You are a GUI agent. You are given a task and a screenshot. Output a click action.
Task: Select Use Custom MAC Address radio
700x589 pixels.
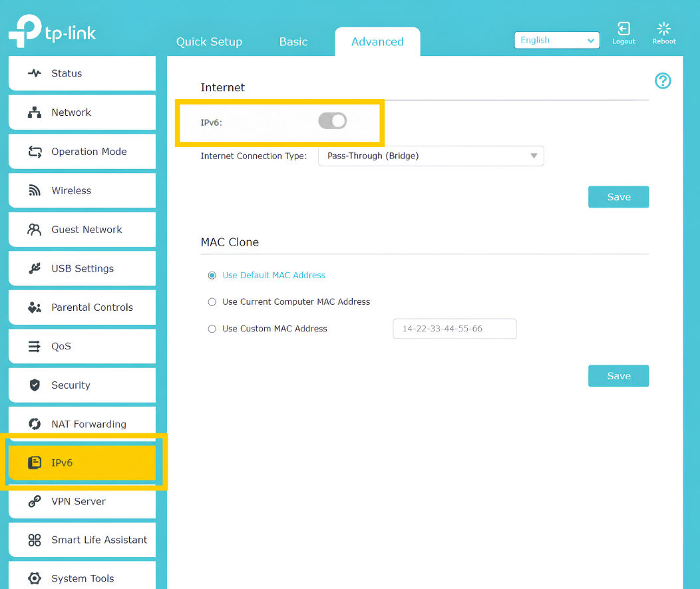tap(212, 329)
